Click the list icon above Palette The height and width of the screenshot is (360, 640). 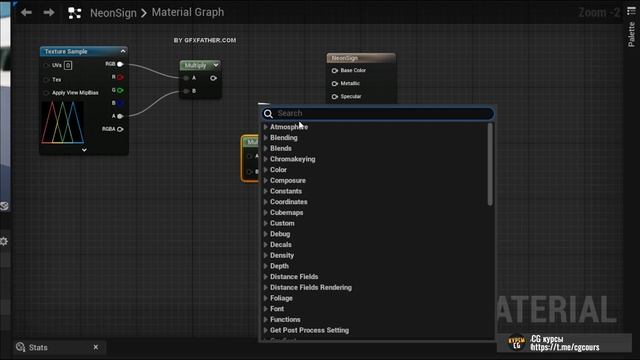[x=631, y=11]
